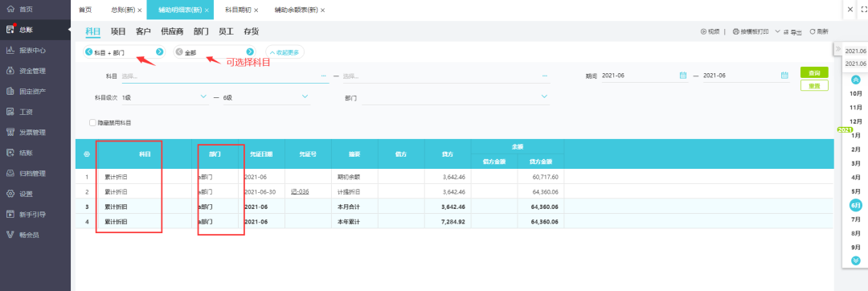Select the 项目 auxiliary tab
Viewport: 868px width, 291px height.
(x=118, y=31)
